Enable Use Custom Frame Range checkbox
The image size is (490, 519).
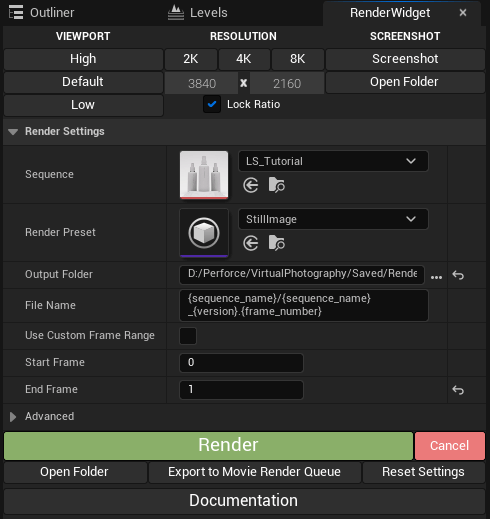188,336
